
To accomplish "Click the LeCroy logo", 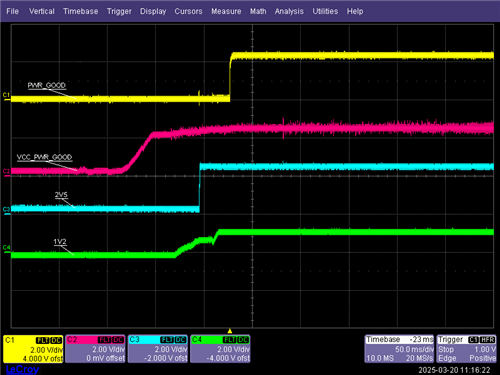I will tap(22, 369).
